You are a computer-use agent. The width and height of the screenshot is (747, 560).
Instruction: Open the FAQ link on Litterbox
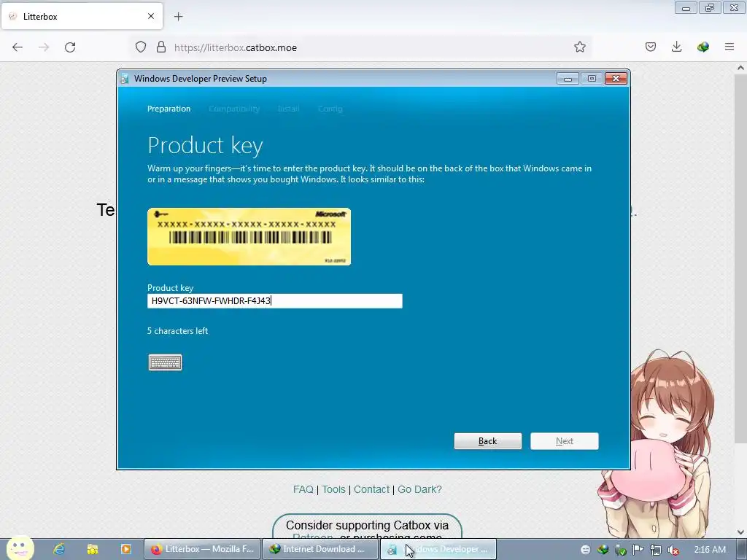303,489
